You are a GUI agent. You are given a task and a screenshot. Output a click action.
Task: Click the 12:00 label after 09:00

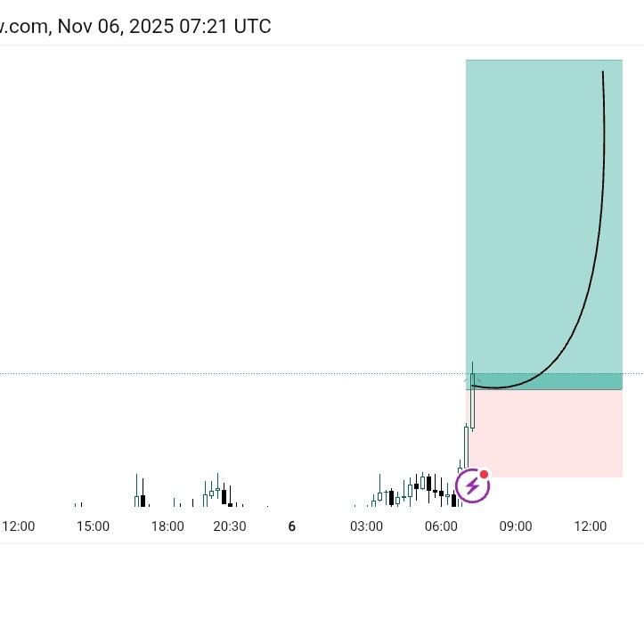click(x=590, y=526)
